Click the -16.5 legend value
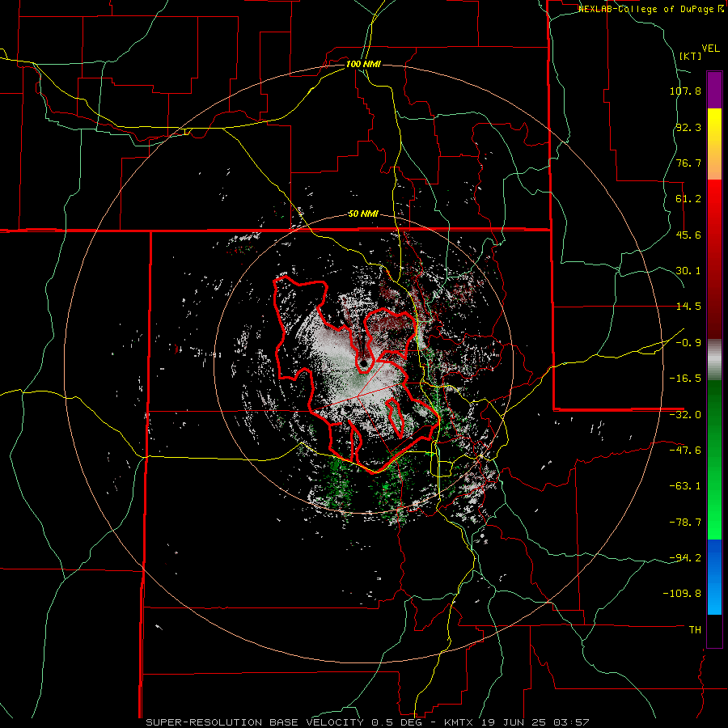 click(x=685, y=379)
